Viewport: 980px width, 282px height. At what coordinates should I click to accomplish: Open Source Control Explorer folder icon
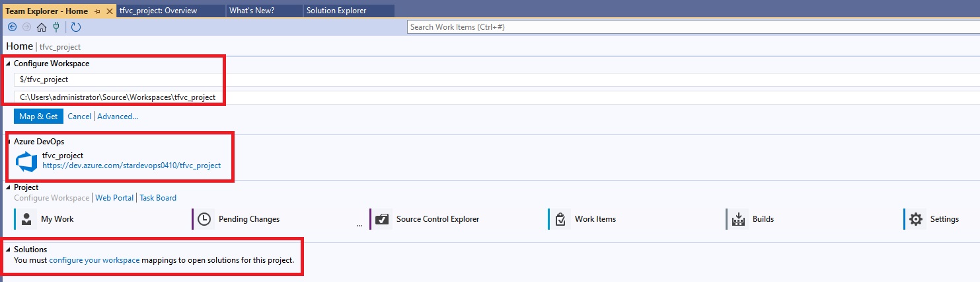[382, 219]
